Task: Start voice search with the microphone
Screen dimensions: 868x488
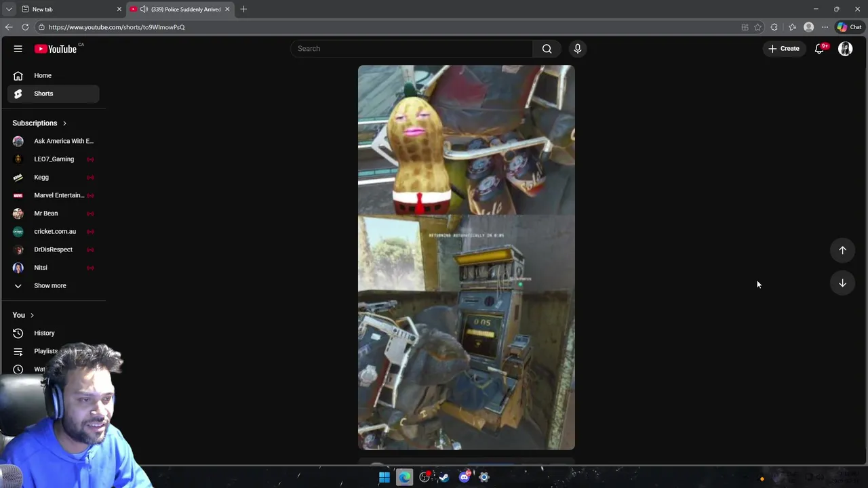Action: (578, 49)
